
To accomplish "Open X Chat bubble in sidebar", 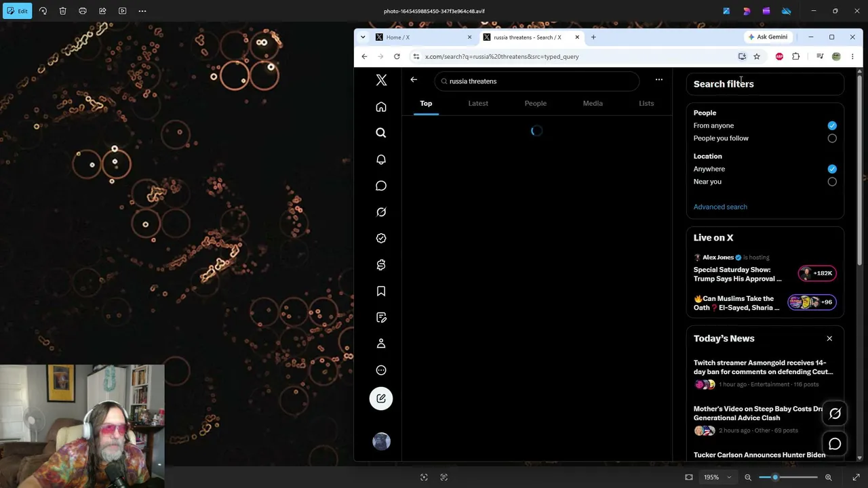I will [x=381, y=186].
